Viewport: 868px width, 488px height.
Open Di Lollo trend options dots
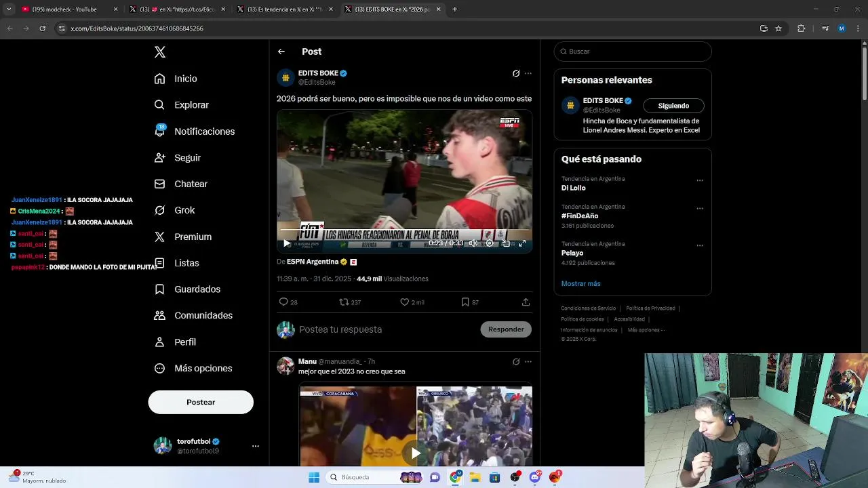tap(700, 180)
